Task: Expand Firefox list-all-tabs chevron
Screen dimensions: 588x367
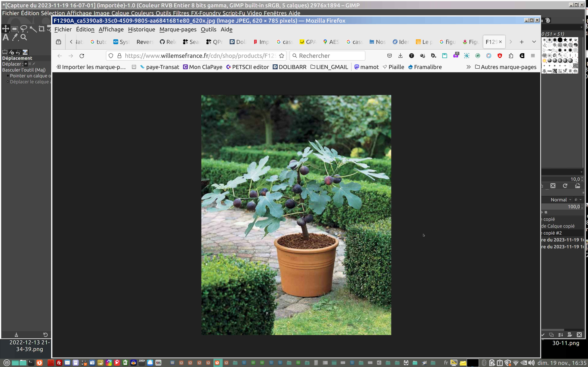Action: 534,42
